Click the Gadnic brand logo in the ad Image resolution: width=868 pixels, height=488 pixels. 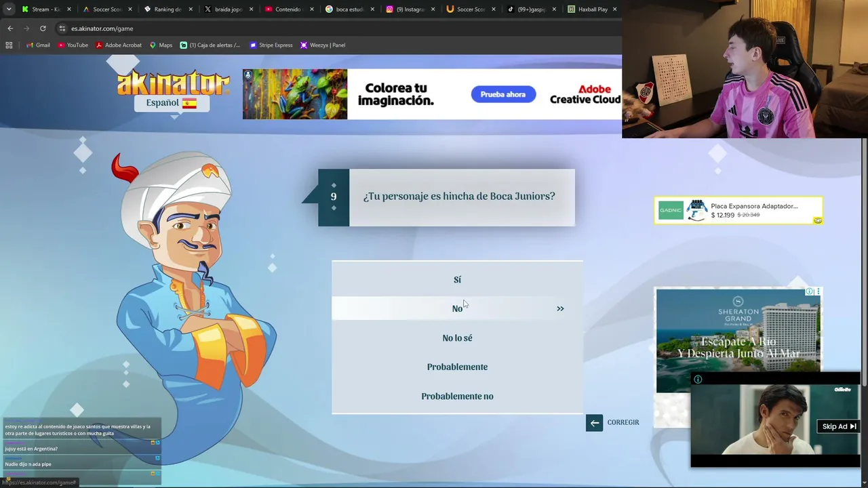click(671, 210)
